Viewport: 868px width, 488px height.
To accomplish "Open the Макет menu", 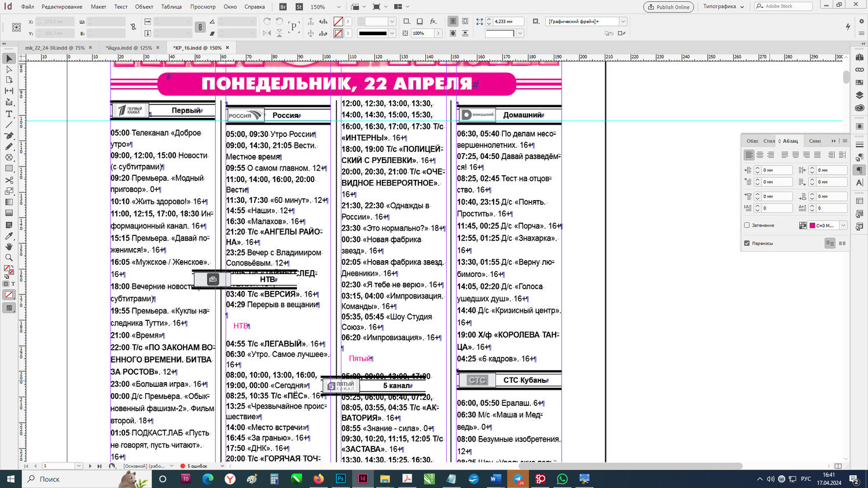I will 98,7.
